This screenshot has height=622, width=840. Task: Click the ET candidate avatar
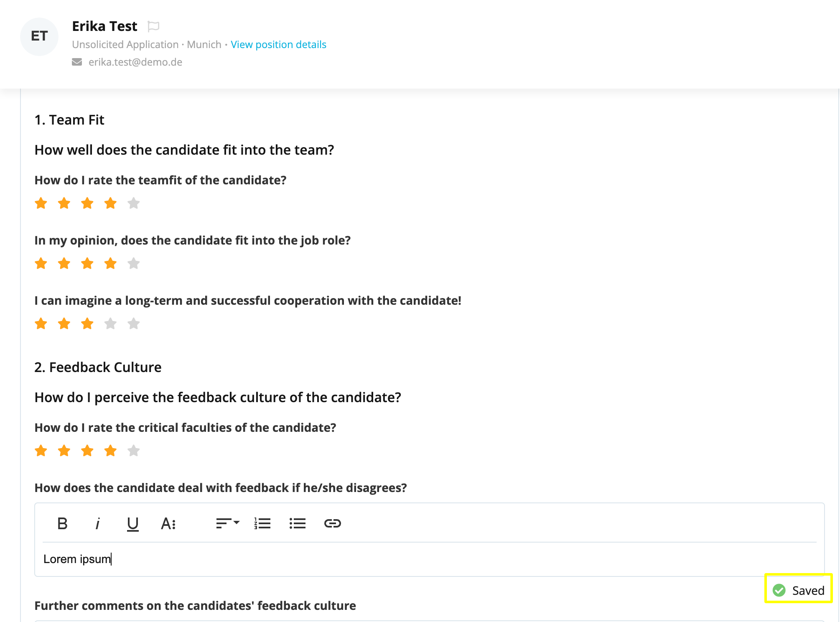coord(39,36)
